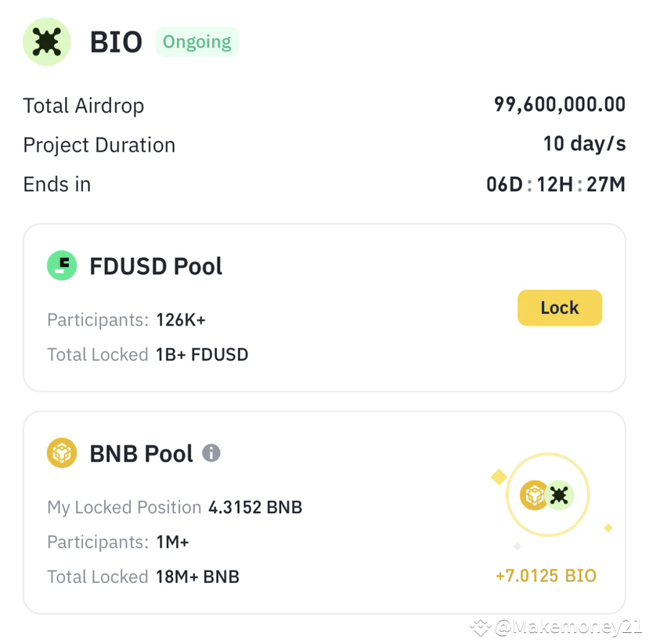Open the BNB Pool heading
649x644 pixels.
point(141,453)
